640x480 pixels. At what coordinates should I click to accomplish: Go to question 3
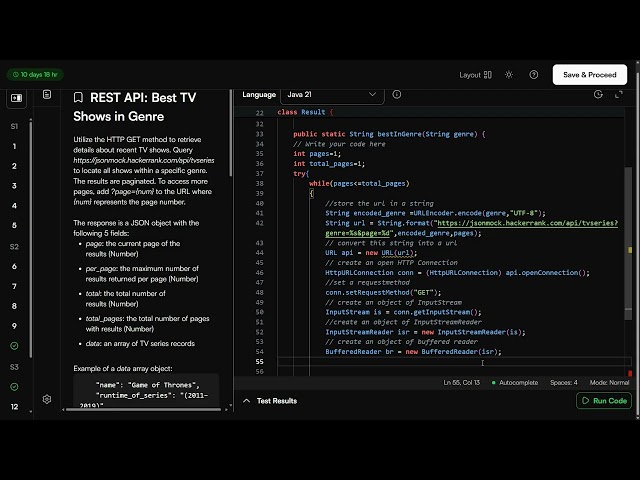[14, 186]
